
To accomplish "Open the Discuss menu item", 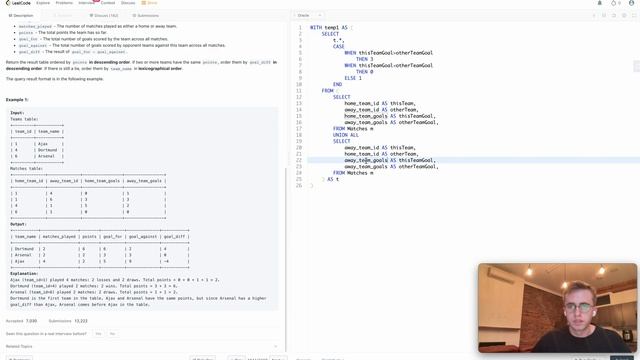I will tap(128, 3).
